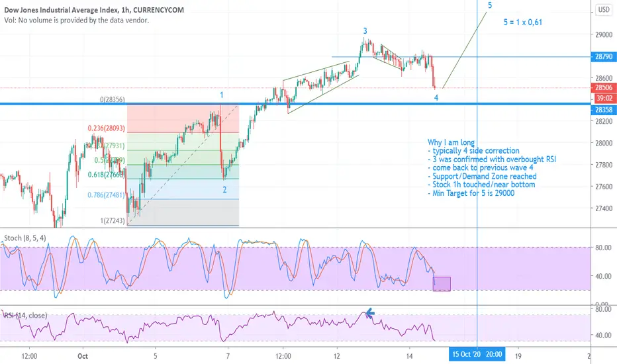Click the Dow Jones Industrial Average Index title
Image resolution: width=617 pixels, height=364 pixels.
93,10
